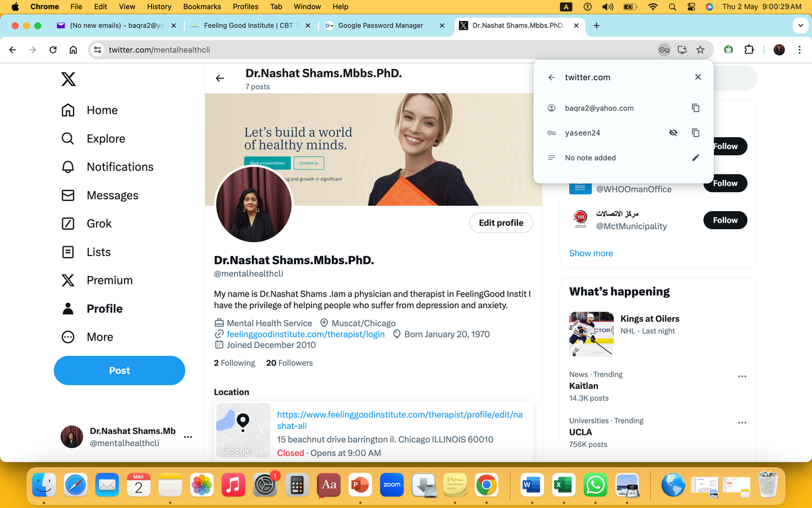Open a new browser tab
This screenshot has height=508, width=812.
tap(596, 25)
